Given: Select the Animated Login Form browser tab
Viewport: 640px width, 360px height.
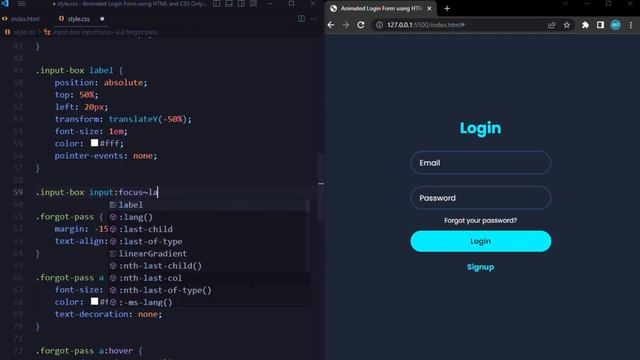Looking at the screenshot, I should [x=380, y=8].
